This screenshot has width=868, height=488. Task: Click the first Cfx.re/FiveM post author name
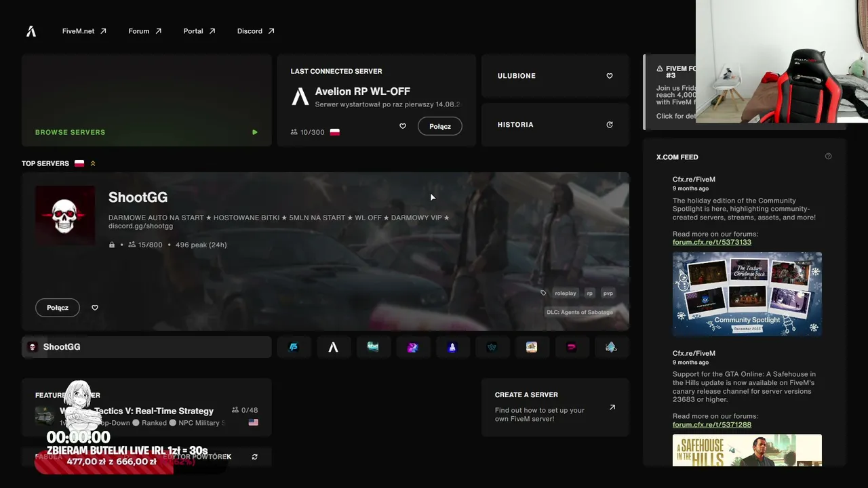click(x=694, y=180)
